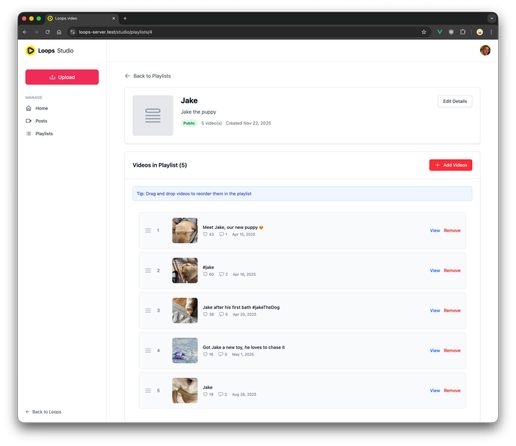
Task: View the #jake video
Action: tap(435, 271)
